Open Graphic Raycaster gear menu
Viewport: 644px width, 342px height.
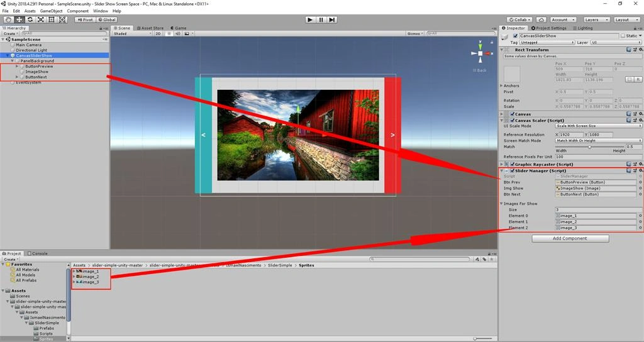pos(640,164)
